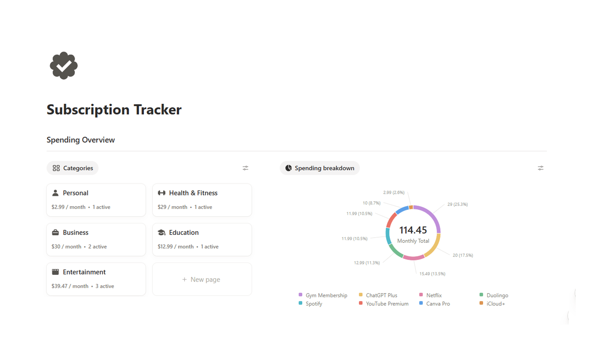Click the $30 / month Business text
Screen dimensions: 589x364
pos(66,247)
